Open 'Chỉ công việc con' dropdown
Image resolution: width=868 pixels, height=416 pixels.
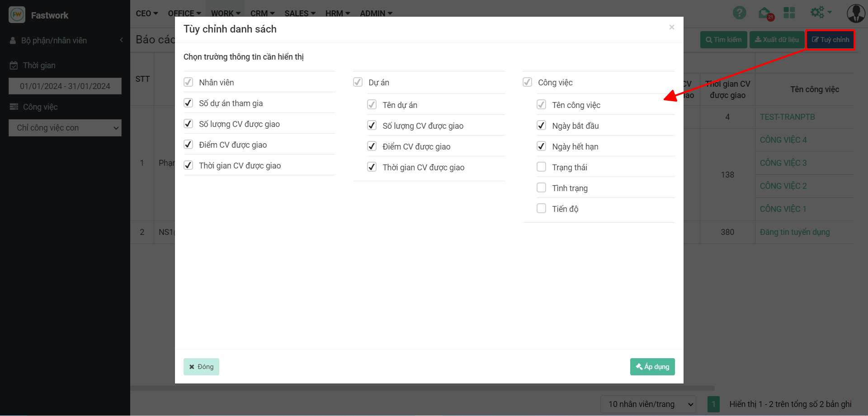[65, 128]
